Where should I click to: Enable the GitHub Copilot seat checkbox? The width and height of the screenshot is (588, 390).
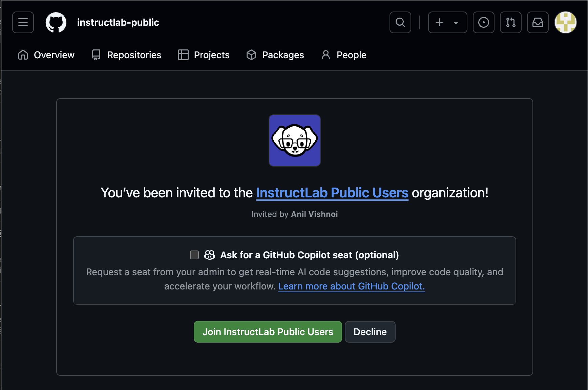(194, 255)
